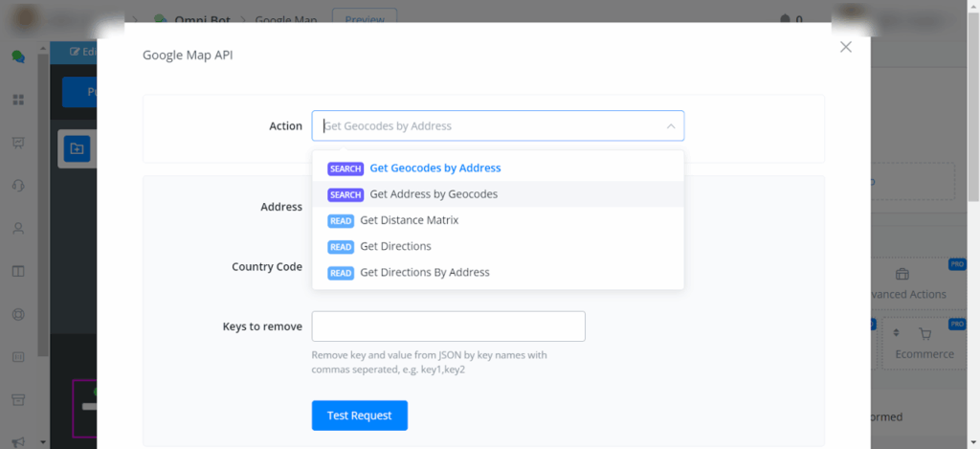This screenshot has width=980, height=449.
Task: Click the Action combo box field
Action: coord(488,126)
